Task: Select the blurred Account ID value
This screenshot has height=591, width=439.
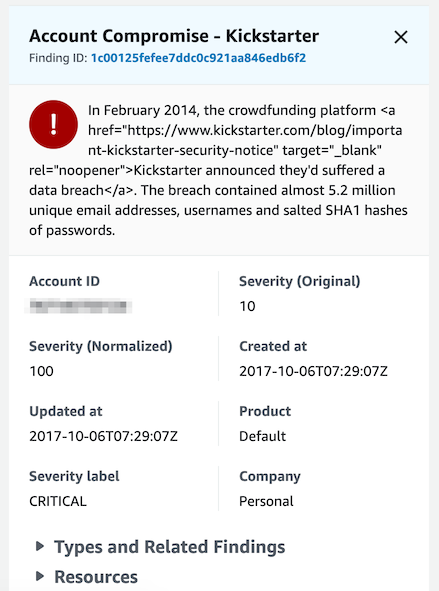Action: pyautogui.click(x=78, y=306)
